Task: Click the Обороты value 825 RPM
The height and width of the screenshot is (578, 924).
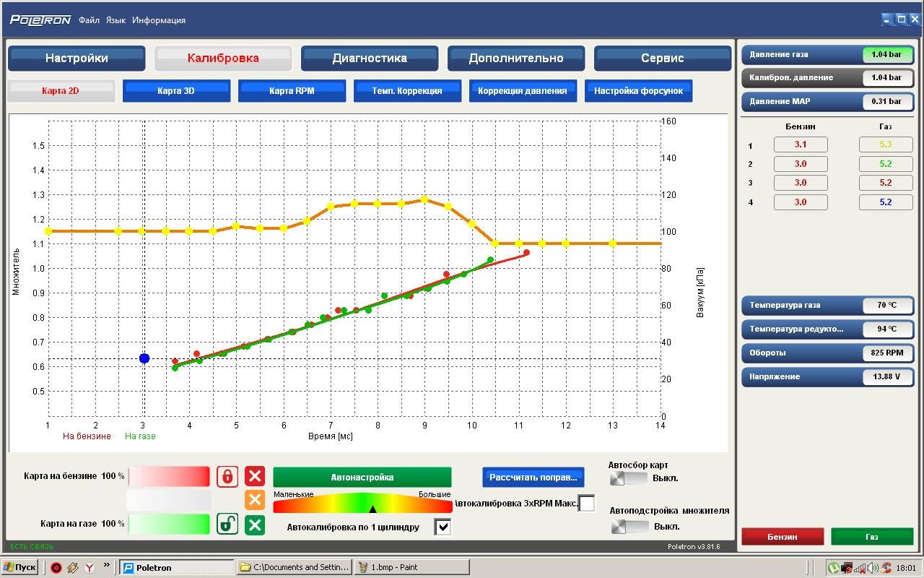Action: point(886,353)
